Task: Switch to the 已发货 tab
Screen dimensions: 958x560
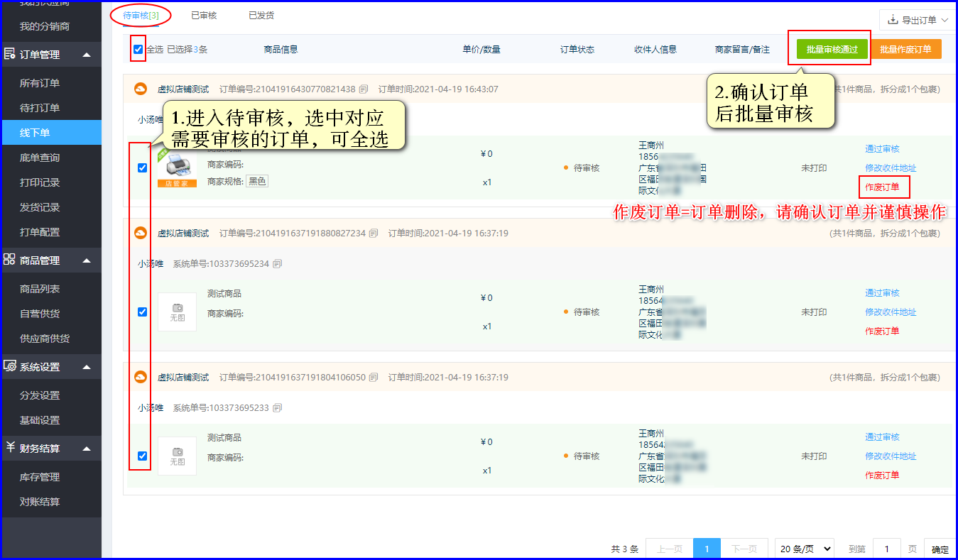Action: click(x=261, y=16)
